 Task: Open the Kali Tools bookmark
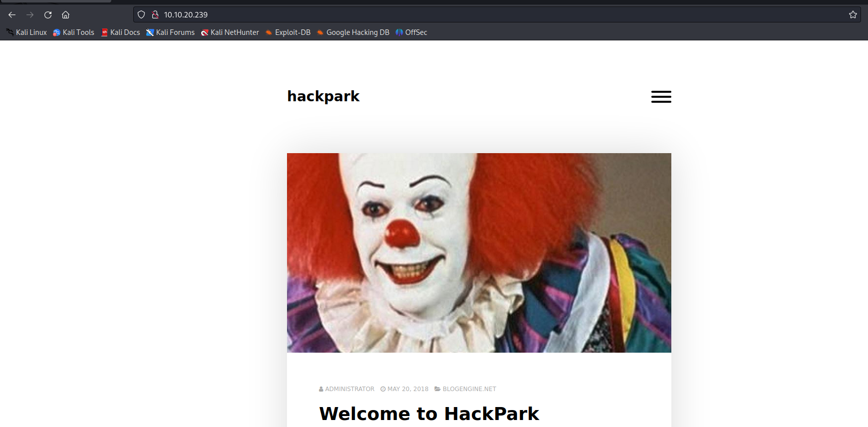pyautogui.click(x=73, y=32)
